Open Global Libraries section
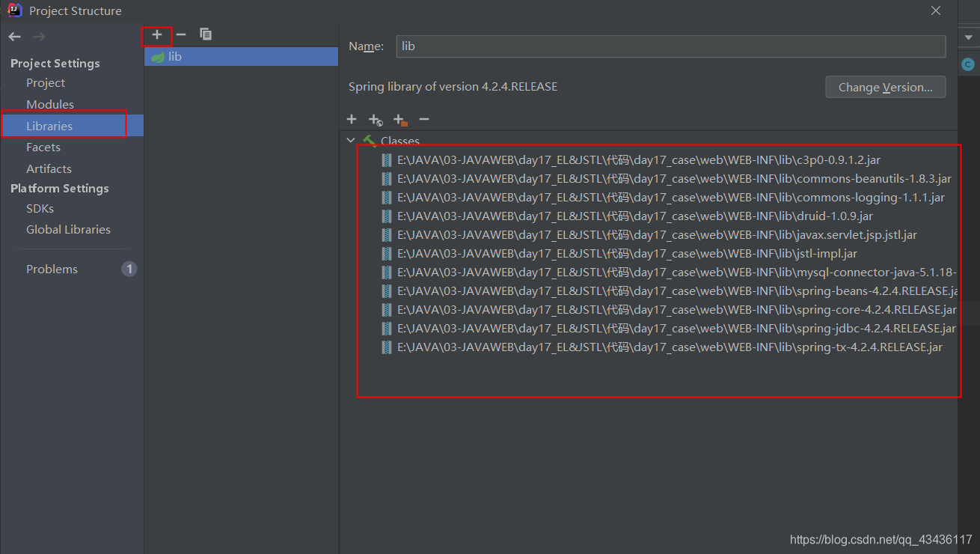The width and height of the screenshot is (980, 554). pyautogui.click(x=68, y=229)
